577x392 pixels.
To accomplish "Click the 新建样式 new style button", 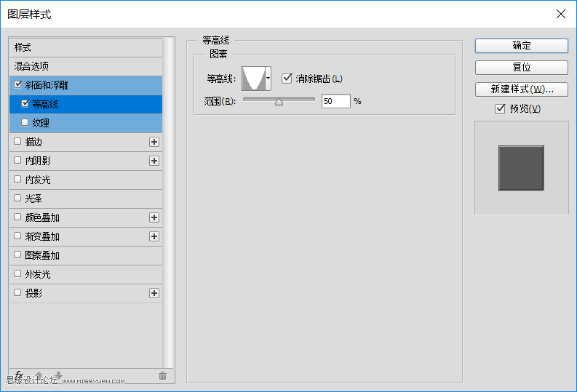I will point(521,89).
